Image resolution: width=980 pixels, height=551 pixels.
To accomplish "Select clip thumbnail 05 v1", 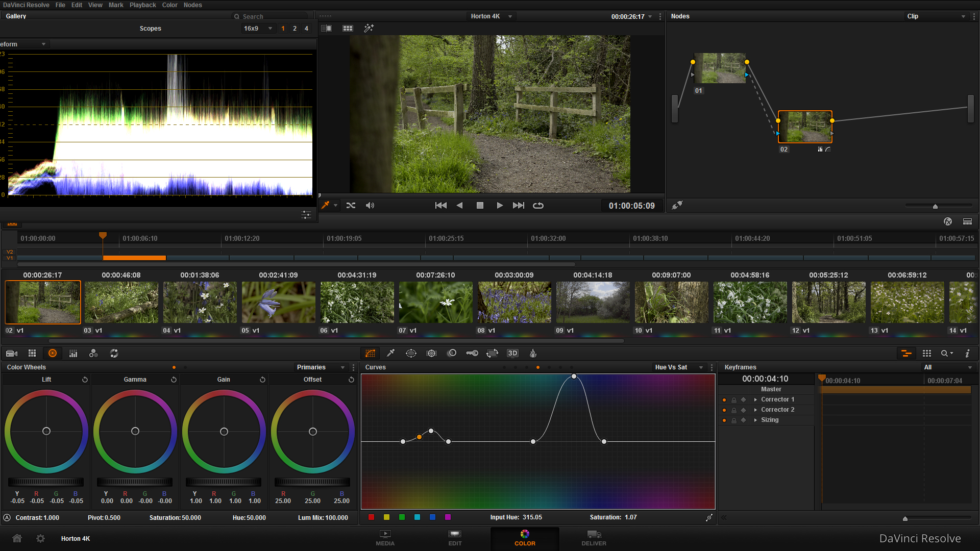I will 279,302.
